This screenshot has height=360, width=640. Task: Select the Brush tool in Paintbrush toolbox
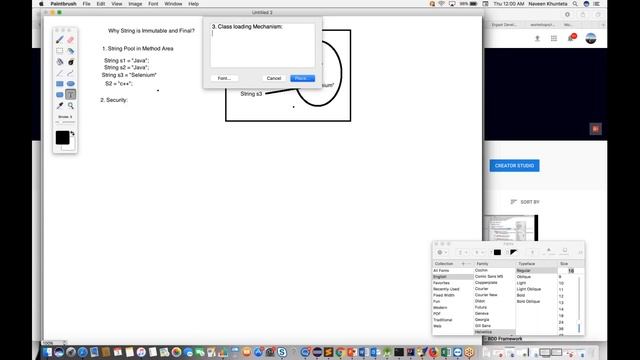point(60,40)
